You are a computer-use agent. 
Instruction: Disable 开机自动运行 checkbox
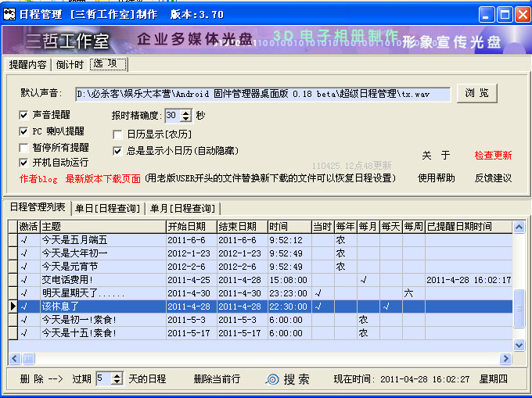[x=24, y=163]
